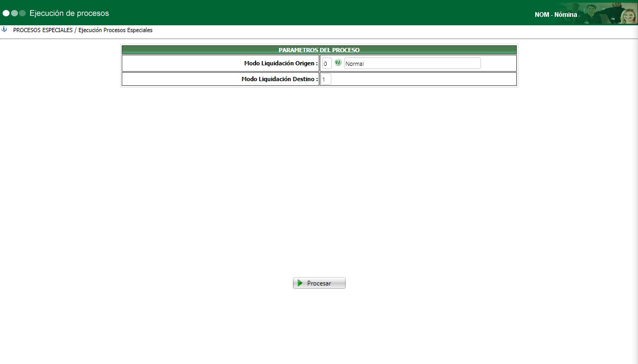Click the three-dot logo beside Ejecución de procesos
The image size is (638, 364).
(14, 13)
